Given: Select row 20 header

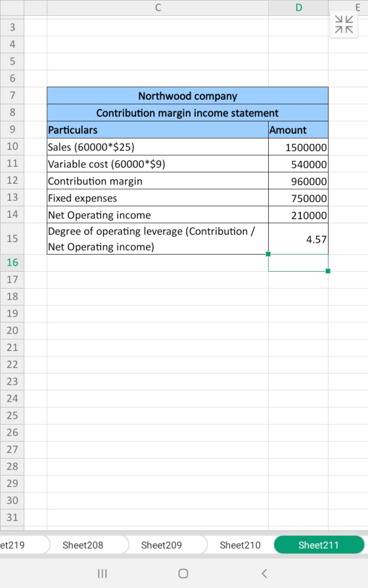Looking at the screenshot, I should 12,330.
